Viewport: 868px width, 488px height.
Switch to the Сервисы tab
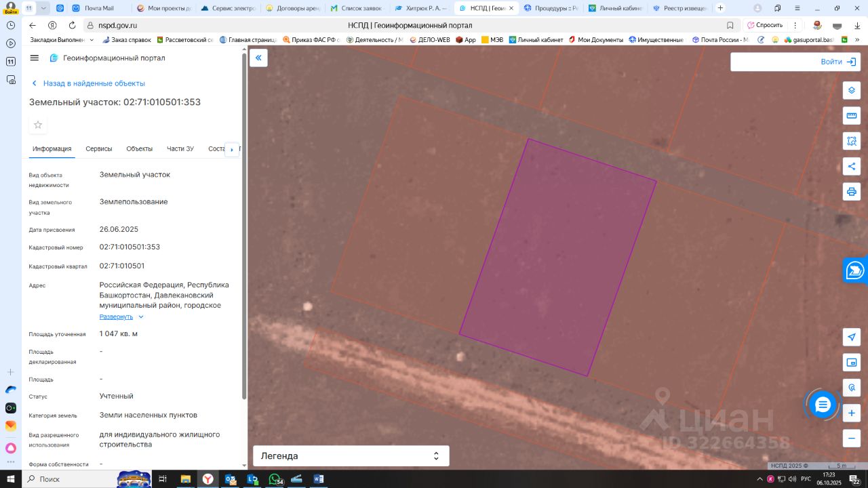[99, 149]
